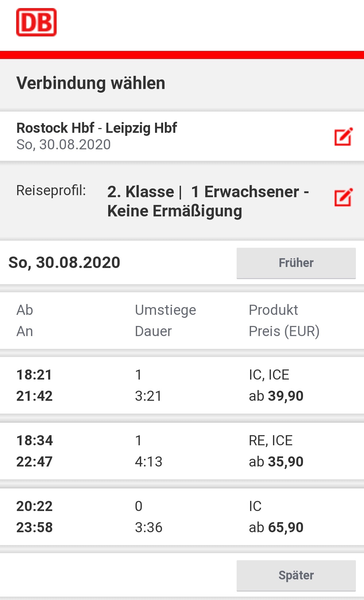The width and height of the screenshot is (364, 600).
Task: Tap the RE, ICE product label
Action: point(271,441)
